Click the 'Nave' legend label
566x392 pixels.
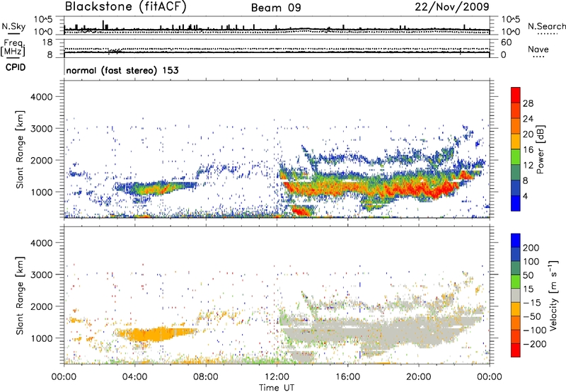click(538, 49)
